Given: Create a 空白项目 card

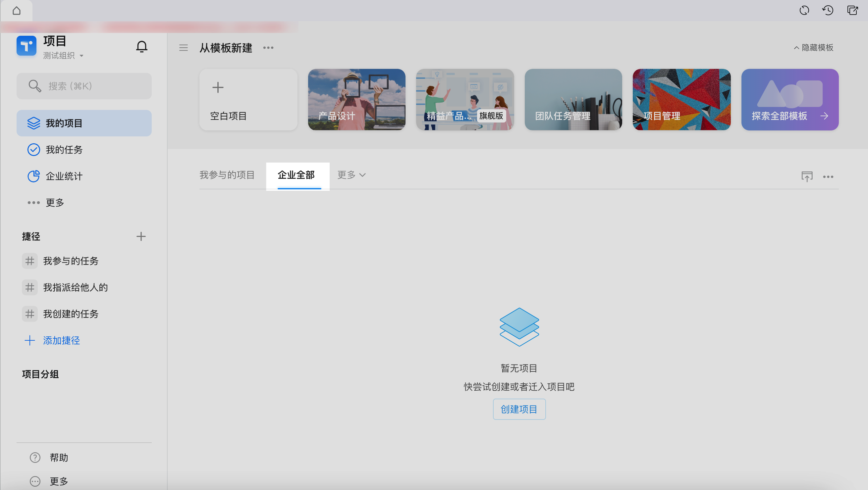Looking at the screenshot, I should click(x=249, y=100).
